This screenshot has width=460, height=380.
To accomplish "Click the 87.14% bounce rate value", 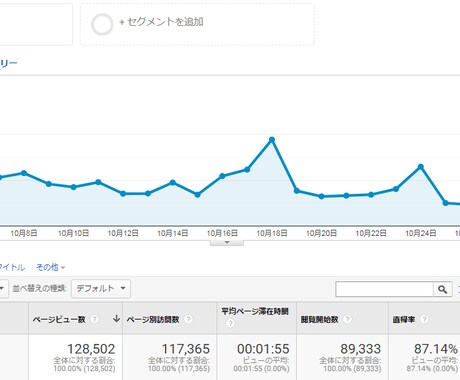I will 436,349.
